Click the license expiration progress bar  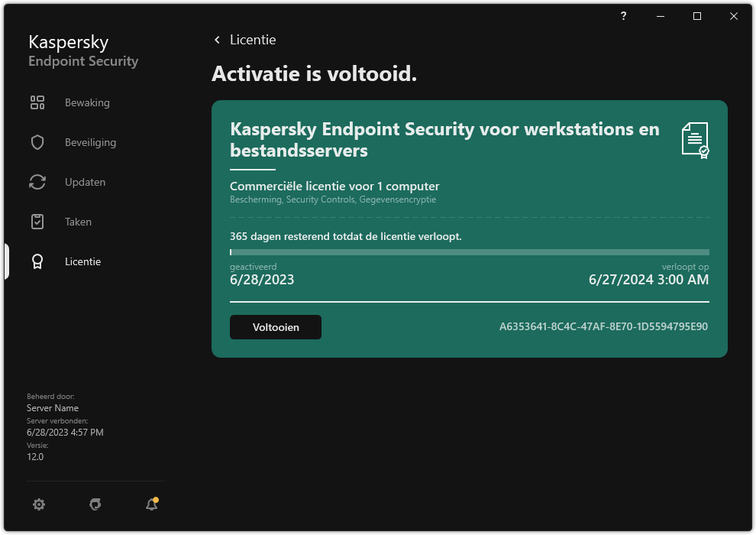469,252
